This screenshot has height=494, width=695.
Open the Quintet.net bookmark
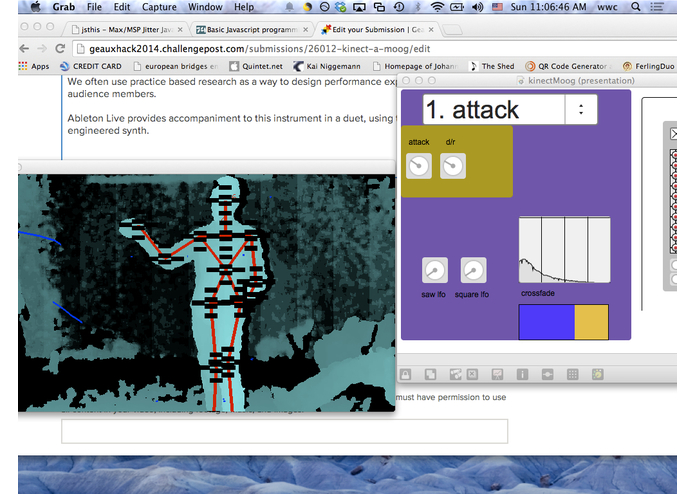pos(256,66)
